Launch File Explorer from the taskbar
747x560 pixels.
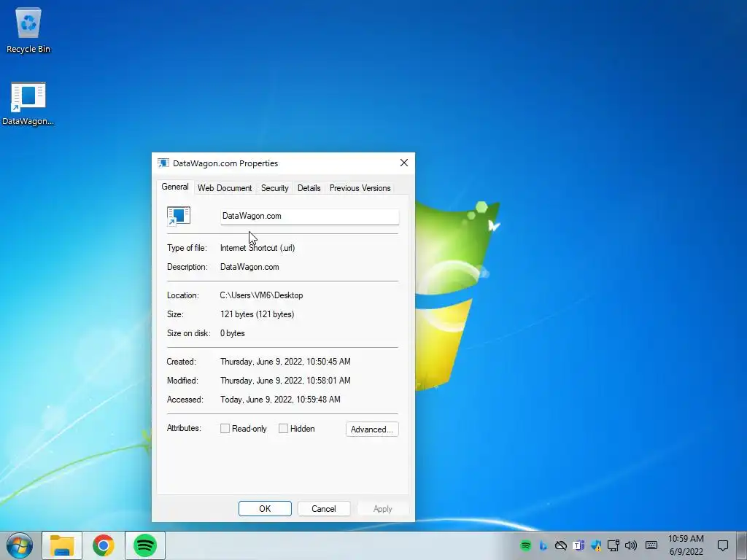tap(62, 545)
